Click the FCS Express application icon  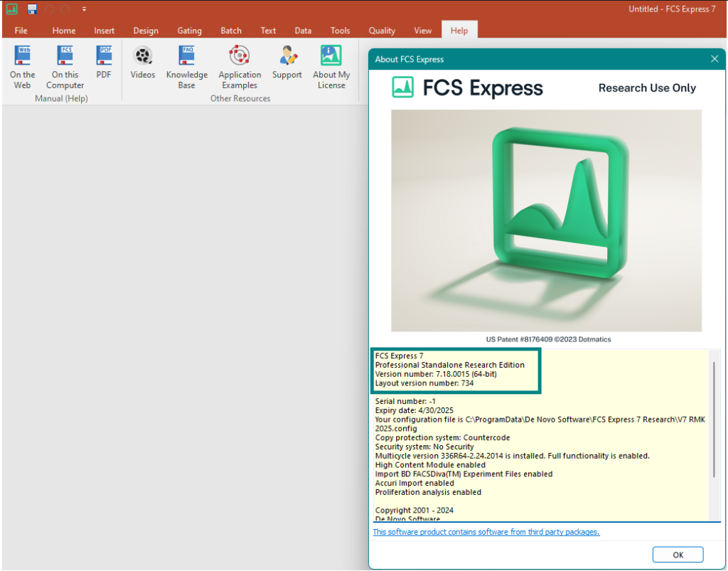11,9
